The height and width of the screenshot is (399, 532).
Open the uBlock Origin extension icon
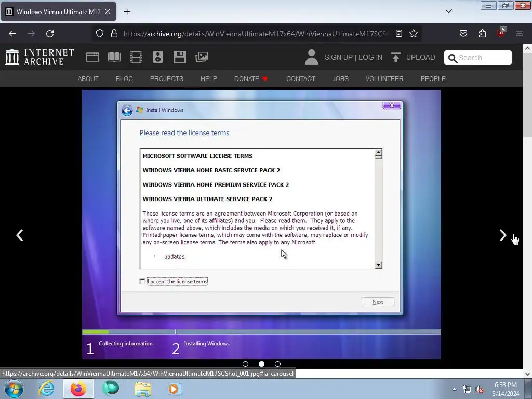click(x=501, y=33)
